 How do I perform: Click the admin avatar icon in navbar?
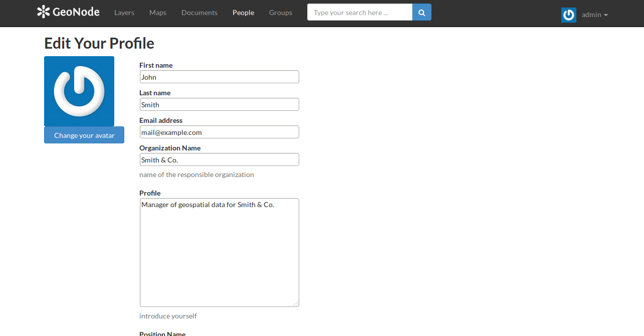(x=569, y=15)
